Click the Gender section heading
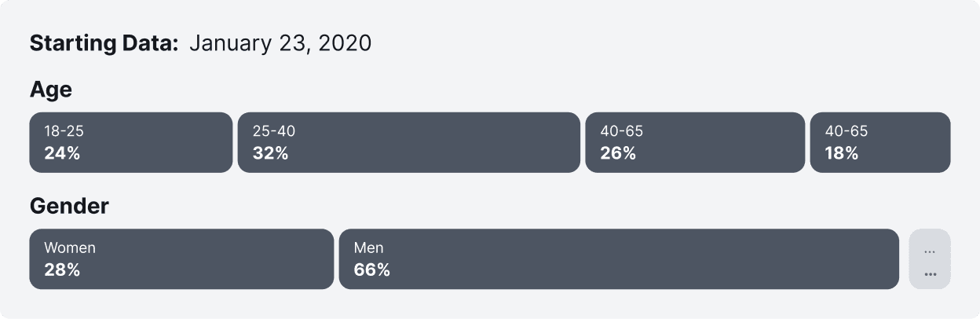 [69, 206]
